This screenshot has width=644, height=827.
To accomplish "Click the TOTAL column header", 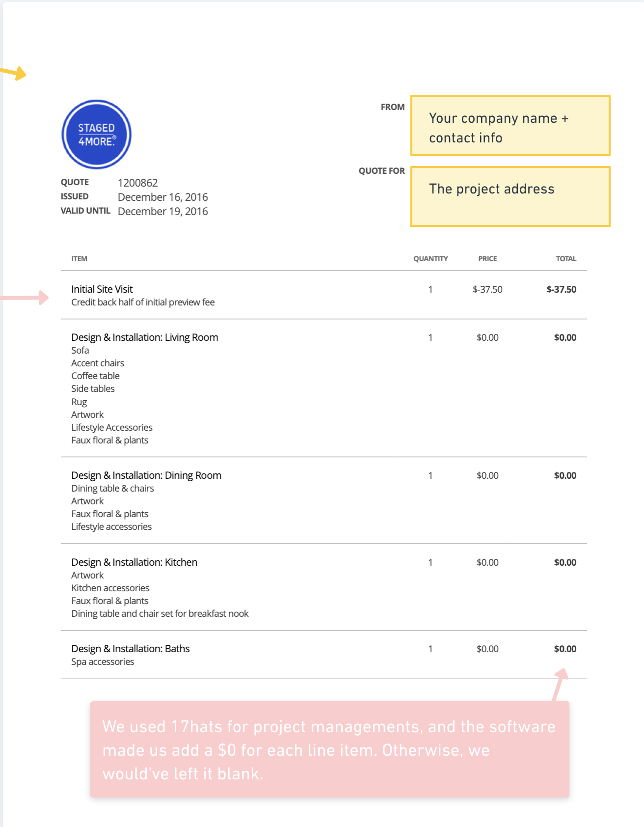I will tap(566, 259).
